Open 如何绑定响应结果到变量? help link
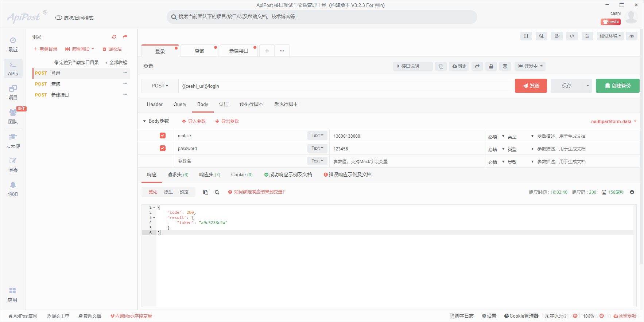The image size is (644, 322). coord(256,192)
